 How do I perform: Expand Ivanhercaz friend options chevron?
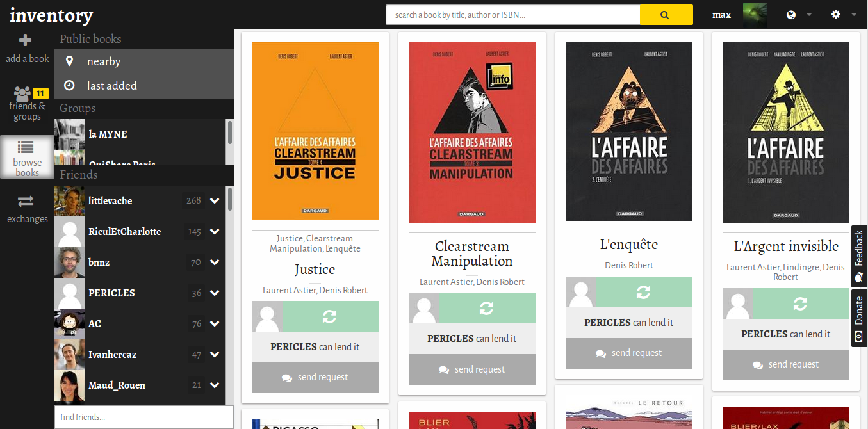click(x=215, y=354)
